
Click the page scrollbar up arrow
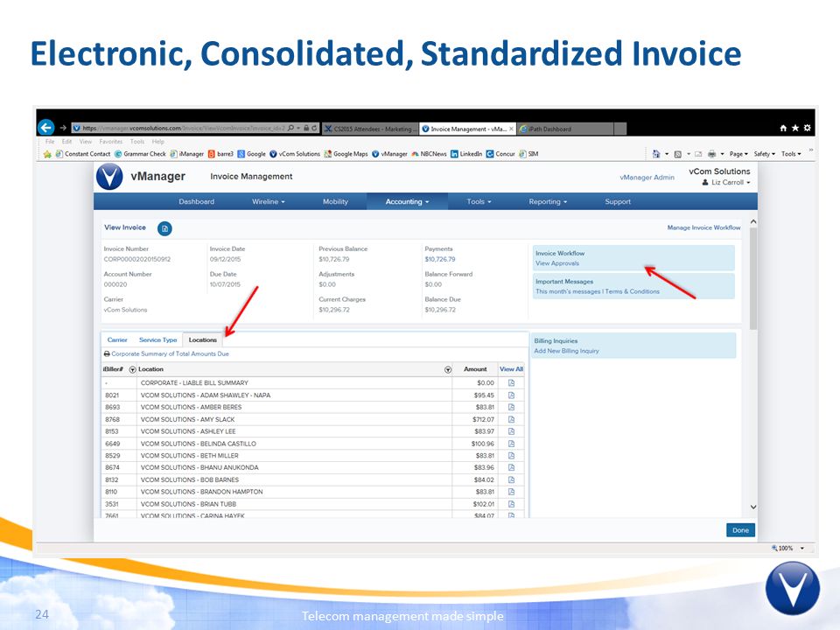click(753, 221)
